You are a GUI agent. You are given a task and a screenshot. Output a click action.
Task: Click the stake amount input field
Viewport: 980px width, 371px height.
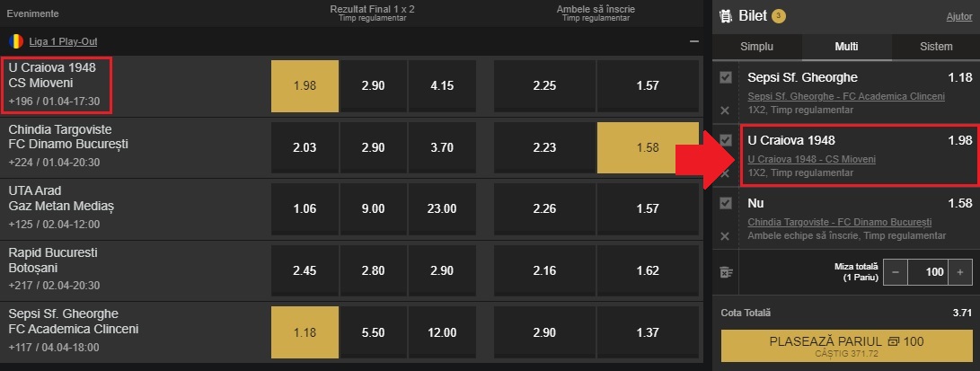(927, 272)
